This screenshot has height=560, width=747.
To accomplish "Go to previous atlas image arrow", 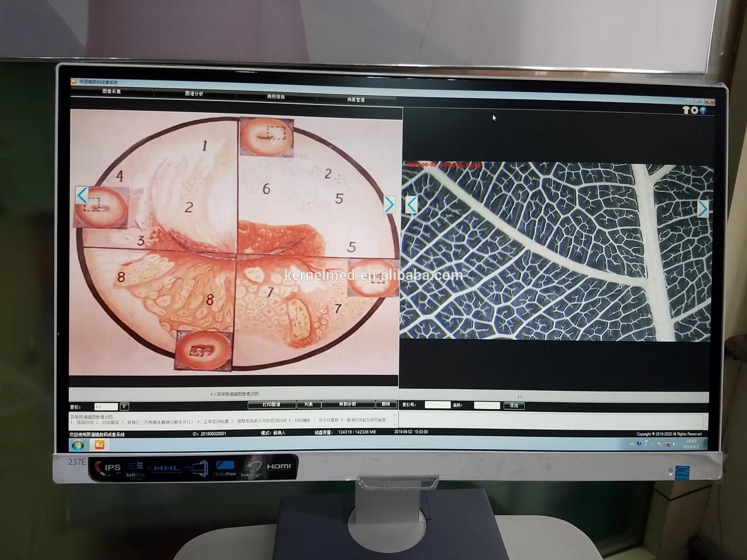I will (82, 195).
